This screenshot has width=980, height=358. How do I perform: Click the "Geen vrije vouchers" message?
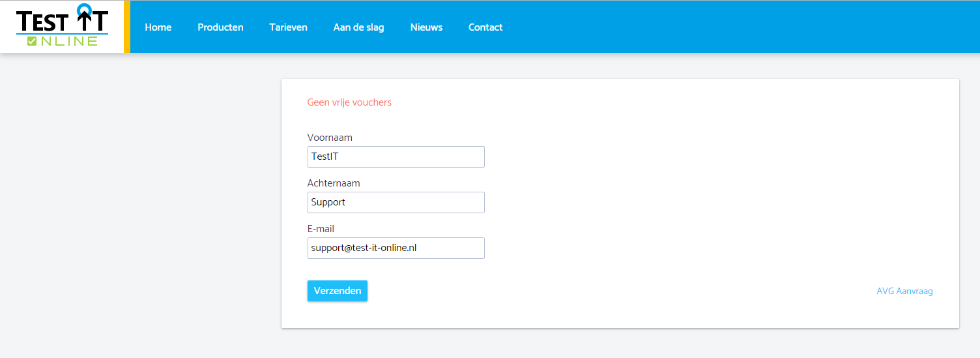[x=349, y=102]
